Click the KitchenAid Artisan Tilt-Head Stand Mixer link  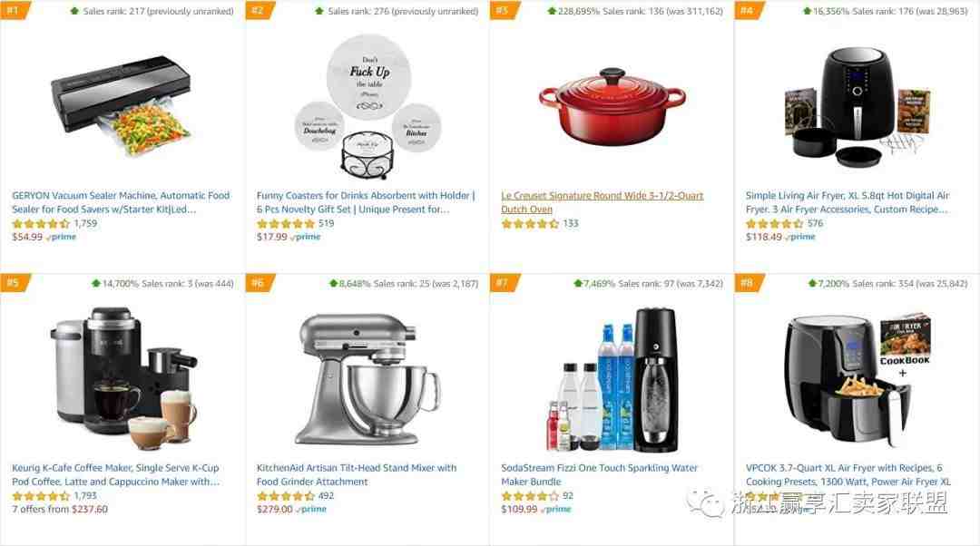(357, 474)
